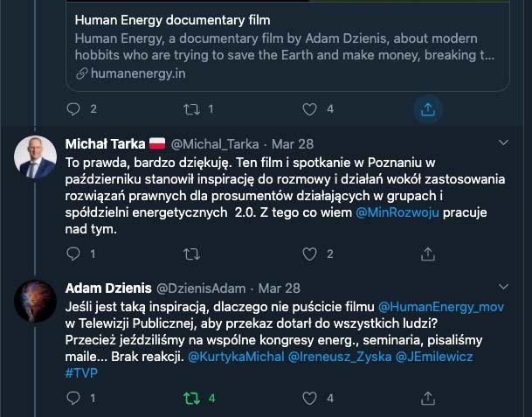532x417 pixels.
Task: Reply to Michał Tarka's tweet
Action: coord(73,254)
